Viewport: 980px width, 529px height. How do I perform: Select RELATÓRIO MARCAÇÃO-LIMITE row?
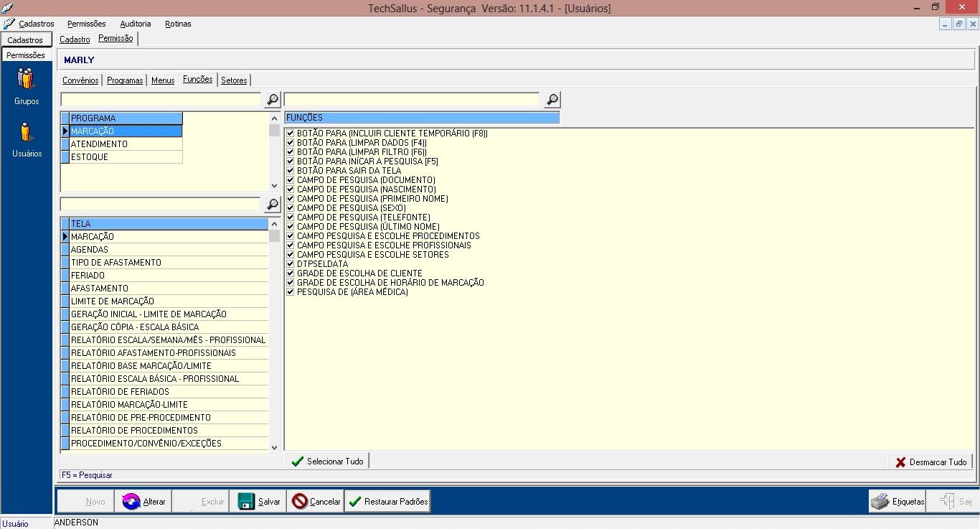(x=169, y=405)
